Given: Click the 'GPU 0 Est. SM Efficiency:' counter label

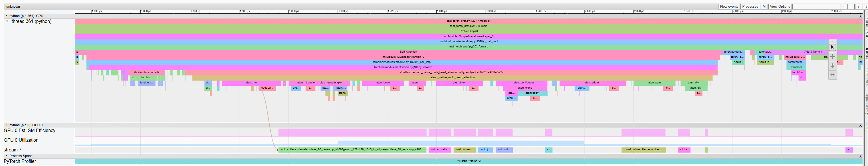Looking at the screenshot, I should (x=30, y=131).
